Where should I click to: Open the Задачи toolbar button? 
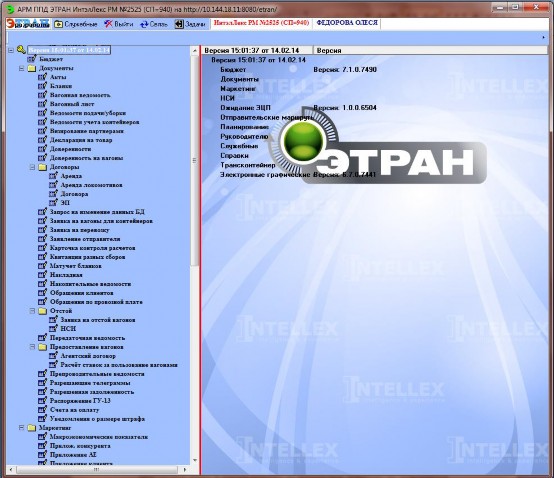pos(190,24)
